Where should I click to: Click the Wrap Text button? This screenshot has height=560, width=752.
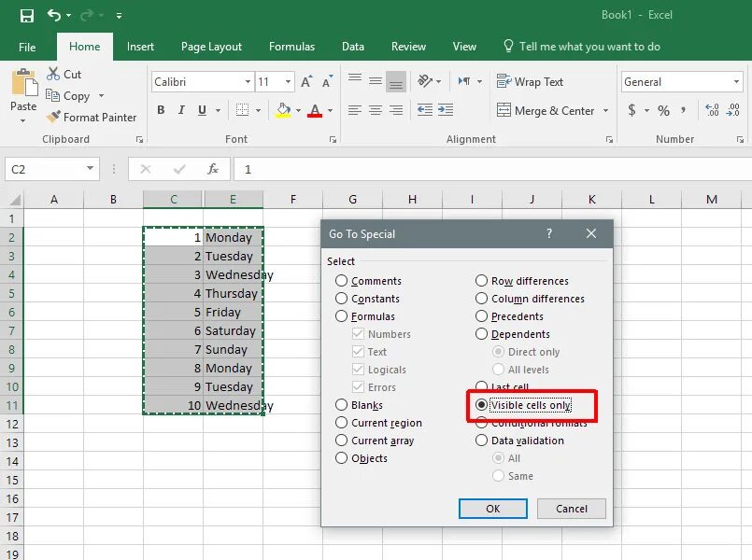[530, 81]
